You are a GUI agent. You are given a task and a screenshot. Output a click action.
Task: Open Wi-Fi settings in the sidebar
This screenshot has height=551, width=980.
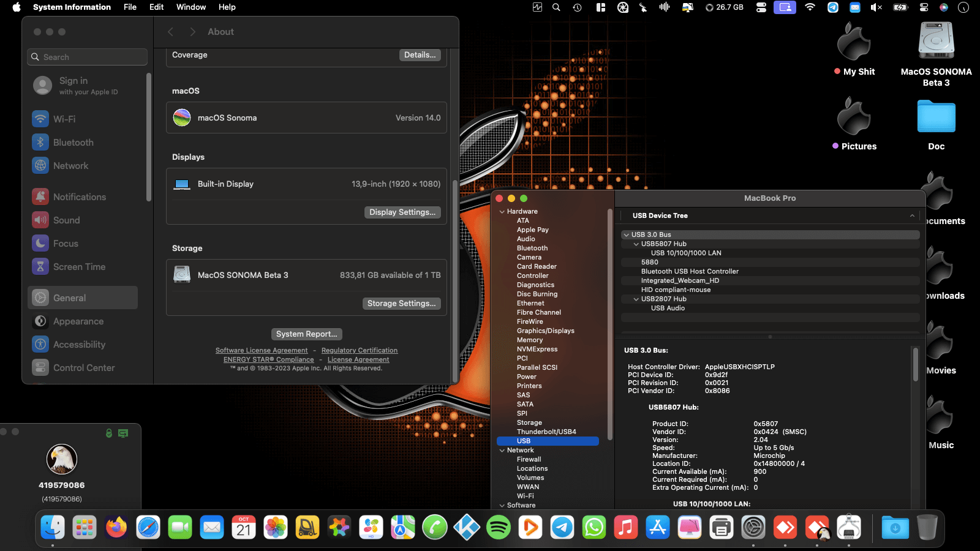pos(83,119)
